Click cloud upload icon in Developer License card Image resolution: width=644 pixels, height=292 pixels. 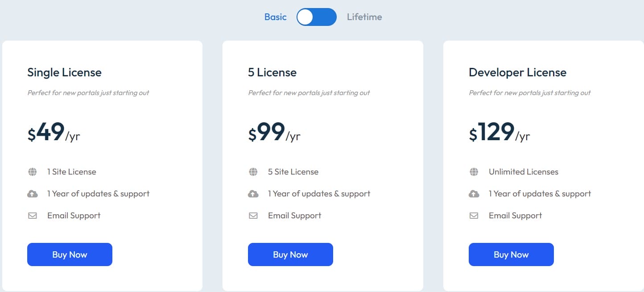[474, 194]
